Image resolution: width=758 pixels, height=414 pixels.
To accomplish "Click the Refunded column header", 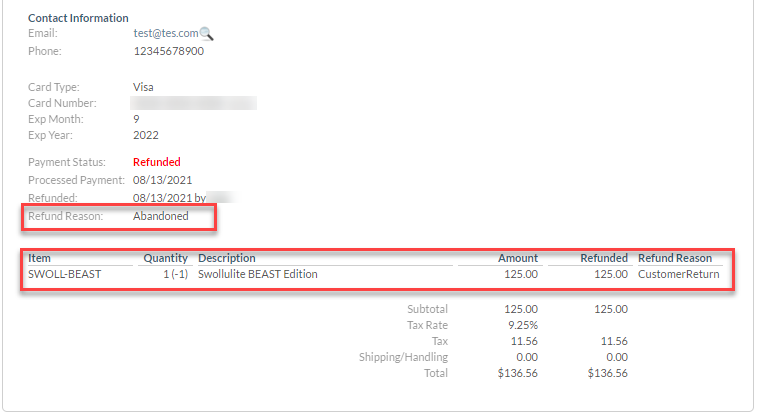I will point(604,258).
